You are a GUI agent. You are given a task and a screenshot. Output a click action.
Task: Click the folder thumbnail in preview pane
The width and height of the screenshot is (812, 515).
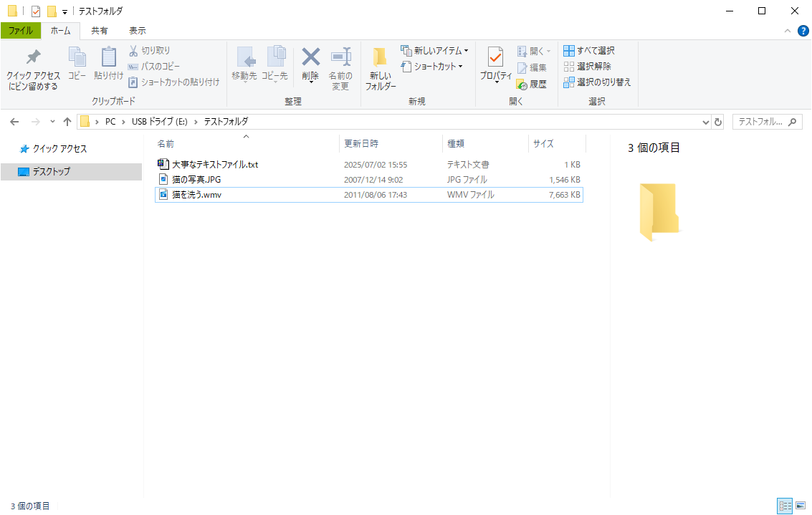coord(659,212)
